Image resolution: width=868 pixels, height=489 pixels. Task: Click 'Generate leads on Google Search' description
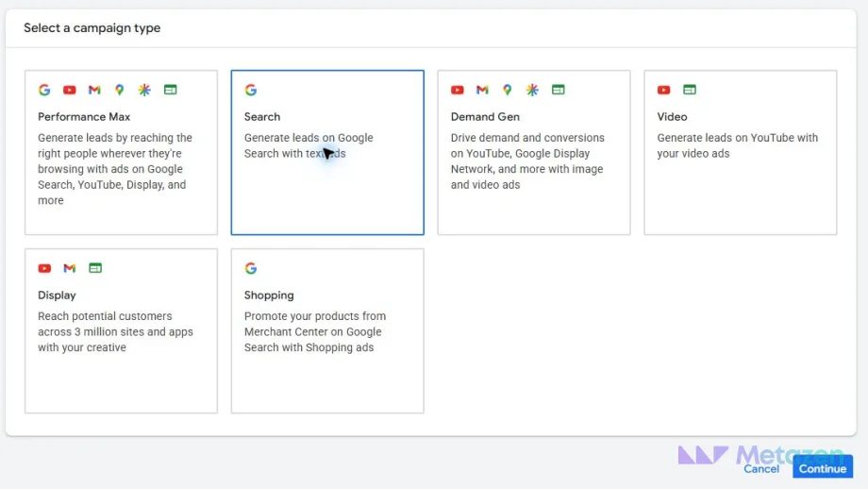click(309, 145)
